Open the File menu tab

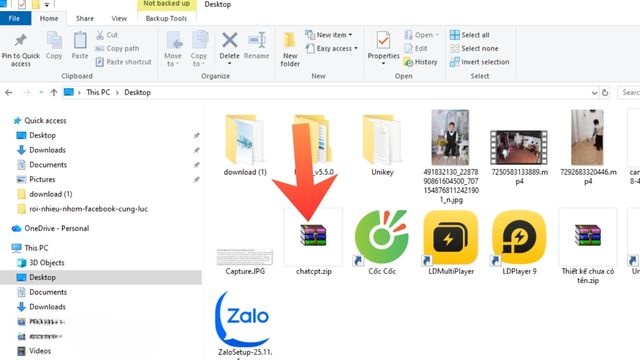pos(14,18)
